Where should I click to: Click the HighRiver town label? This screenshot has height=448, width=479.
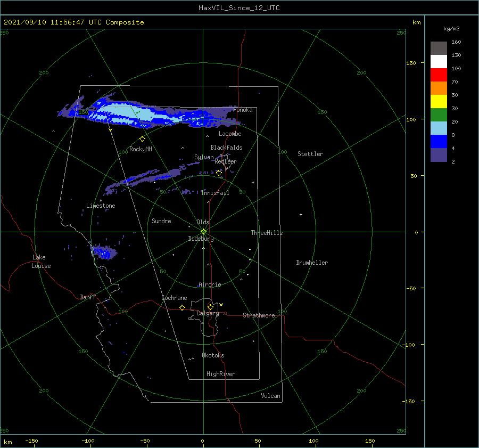tap(221, 374)
